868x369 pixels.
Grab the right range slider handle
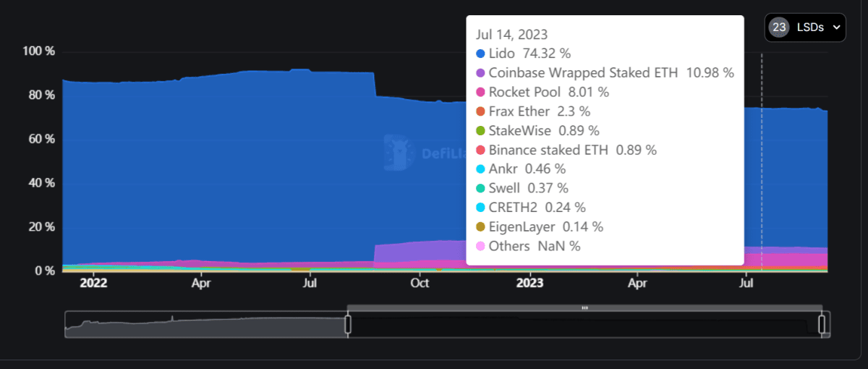click(x=822, y=324)
